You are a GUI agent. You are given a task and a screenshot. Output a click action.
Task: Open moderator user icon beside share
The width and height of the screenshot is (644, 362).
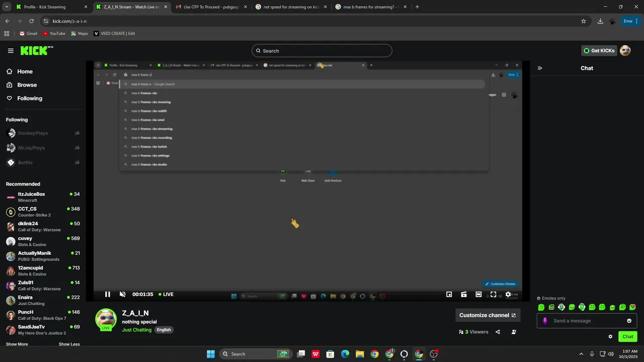pyautogui.click(x=514, y=332)
